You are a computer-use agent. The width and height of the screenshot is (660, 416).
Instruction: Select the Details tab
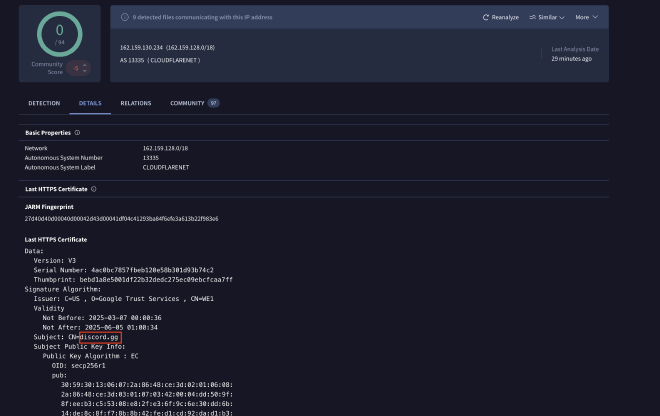(x=90, y=103)
